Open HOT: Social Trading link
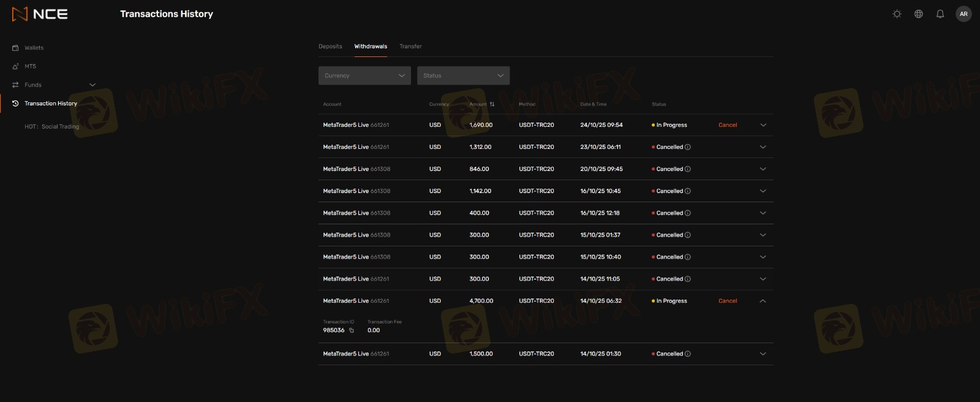This screenshot has width=980, height=402. [52, 127]
